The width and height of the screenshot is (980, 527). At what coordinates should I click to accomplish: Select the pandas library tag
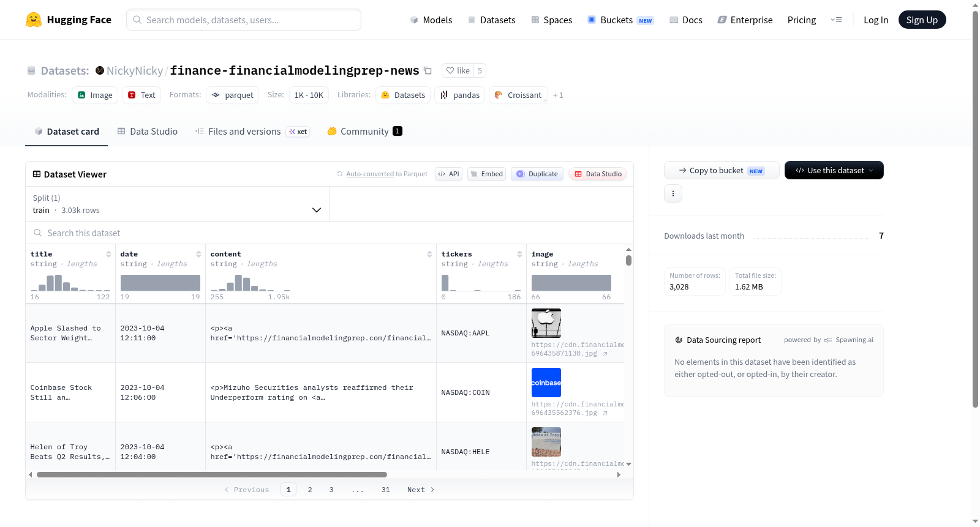click(x=460, y=95)
